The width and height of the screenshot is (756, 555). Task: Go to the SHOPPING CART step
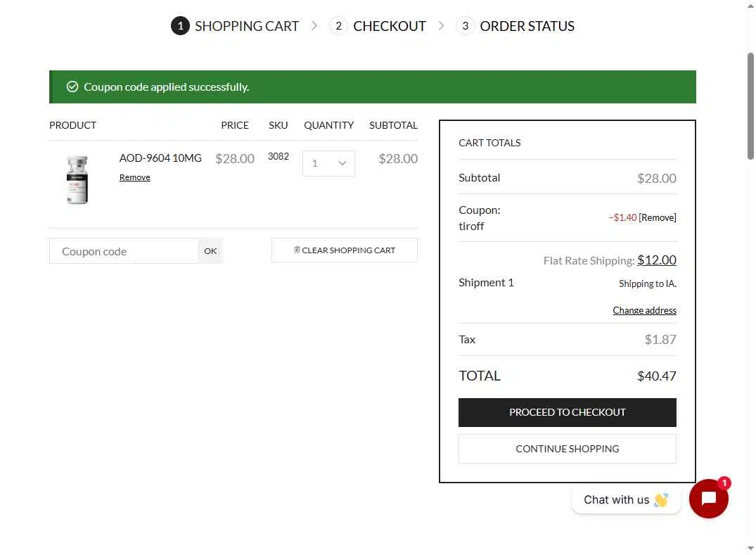click(x=247, y=26)
